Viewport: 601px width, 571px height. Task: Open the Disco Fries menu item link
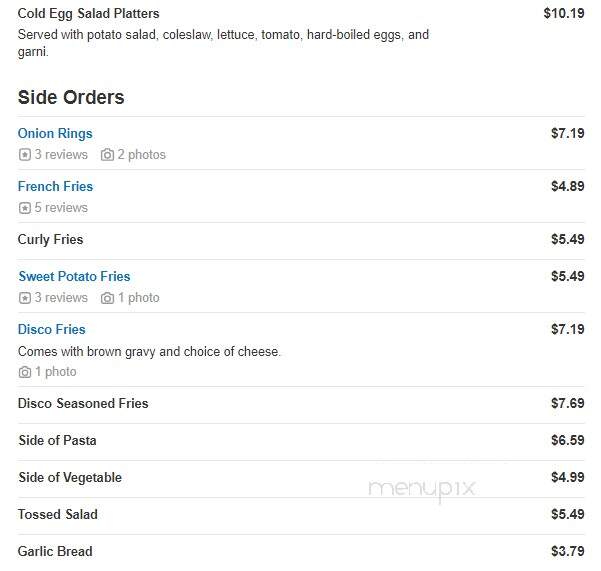pyautogui.click(x=52, y=329)
